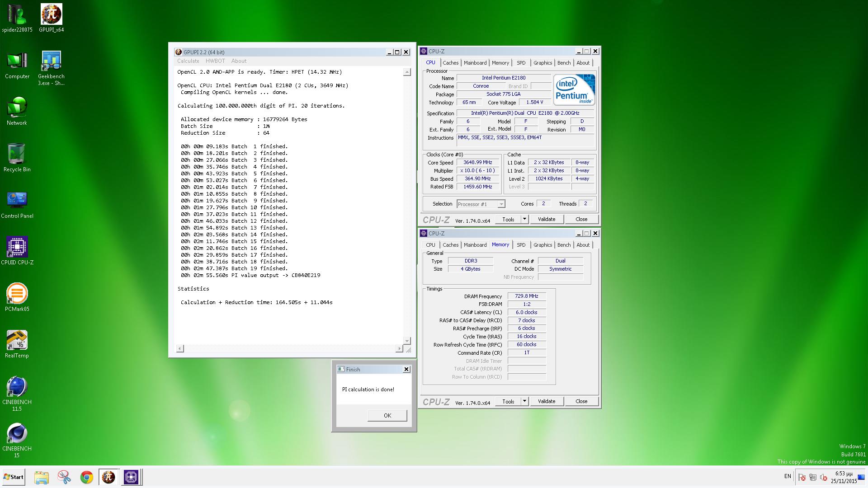Click GPUPI horizontal scrollbar left arrow
The height and width of the screenshot is (488, 868).
pos(180,348)
